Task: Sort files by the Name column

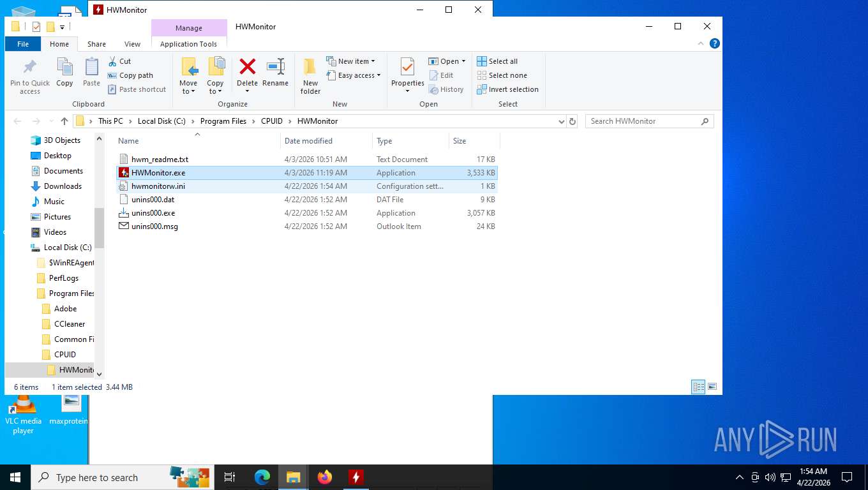Action: [x=197, y=141]
